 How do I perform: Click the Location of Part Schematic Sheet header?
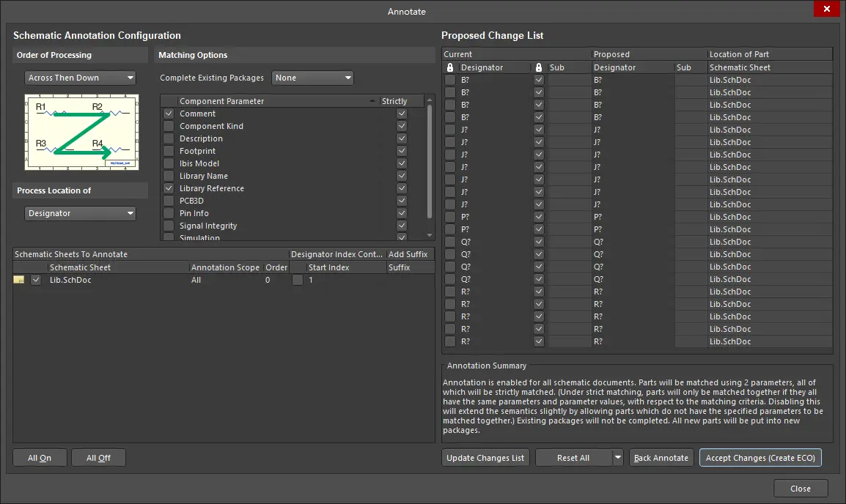[x=740, y=67]
